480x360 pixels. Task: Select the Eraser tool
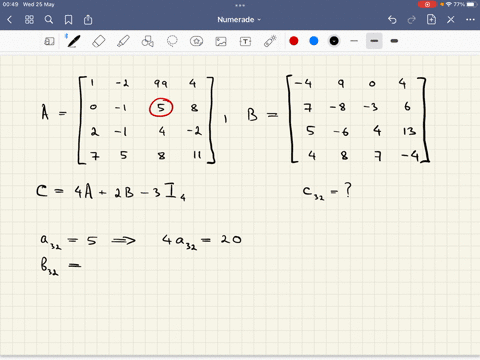(x=99, y=41)
